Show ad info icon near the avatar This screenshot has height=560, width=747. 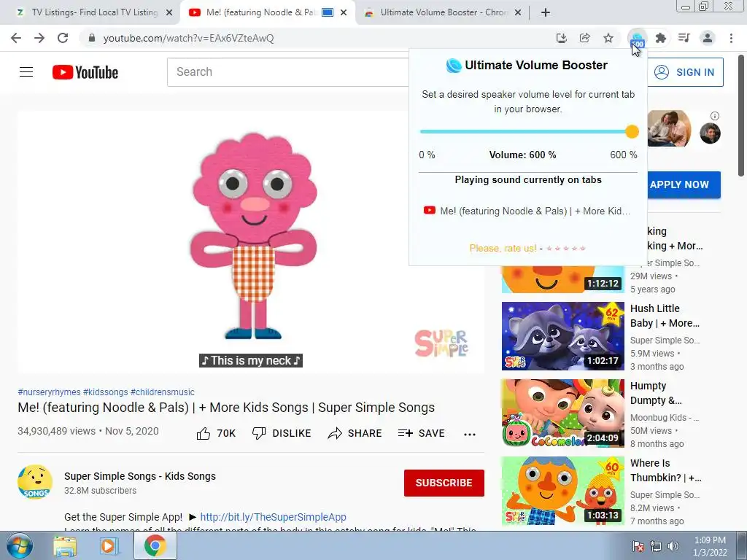point(715,116)
